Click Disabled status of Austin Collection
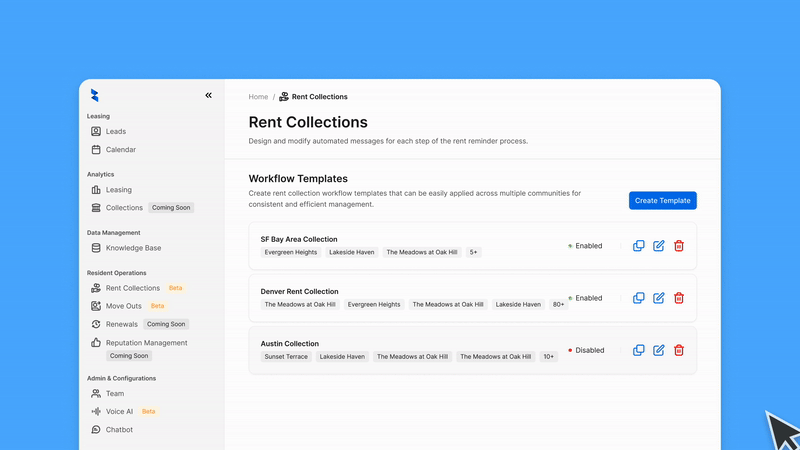This screenshot has width=800, height=450. tap(586, 350)
